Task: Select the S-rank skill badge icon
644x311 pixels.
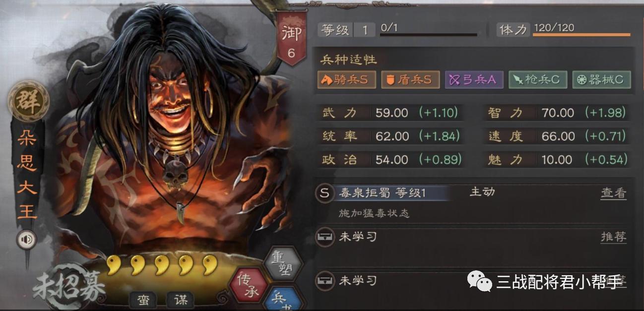Action: (x=324, y=193)
